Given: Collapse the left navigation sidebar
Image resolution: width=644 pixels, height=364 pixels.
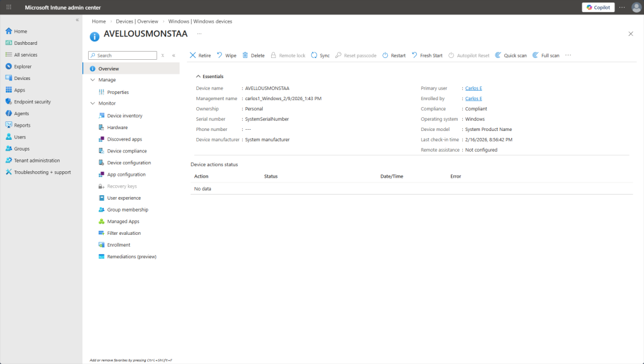Looking at the screenshot, I should pos(77,20).
